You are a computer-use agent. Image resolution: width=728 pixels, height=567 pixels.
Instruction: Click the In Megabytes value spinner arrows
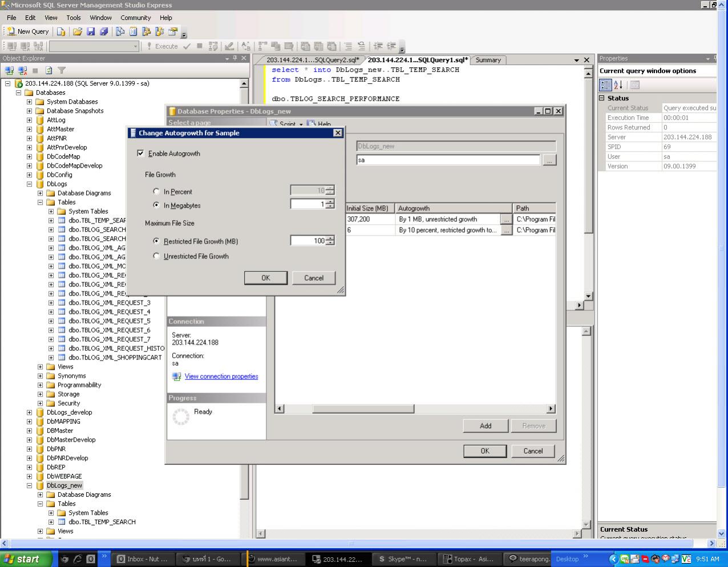click(330, 204)
